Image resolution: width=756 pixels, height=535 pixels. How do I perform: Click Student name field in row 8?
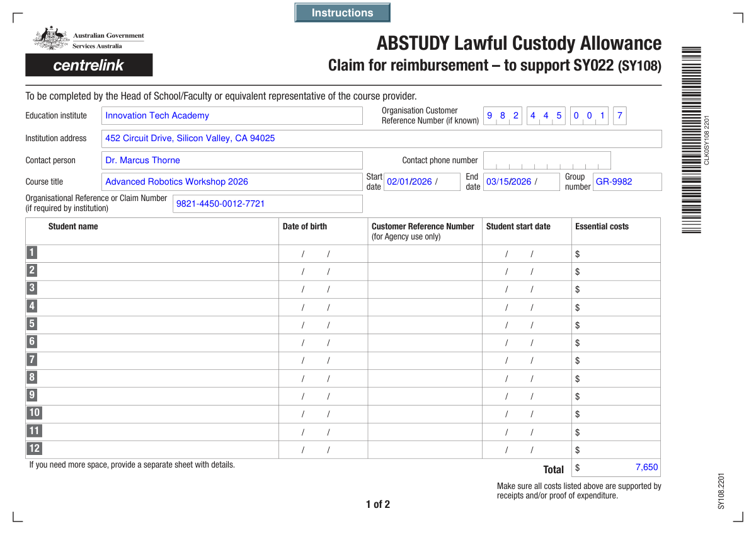point(158,378)
